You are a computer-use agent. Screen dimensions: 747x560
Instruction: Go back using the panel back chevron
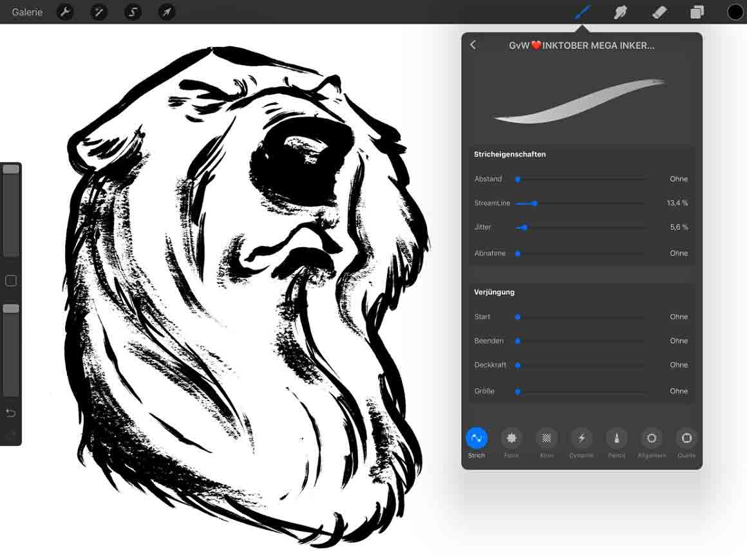[473, 45]
